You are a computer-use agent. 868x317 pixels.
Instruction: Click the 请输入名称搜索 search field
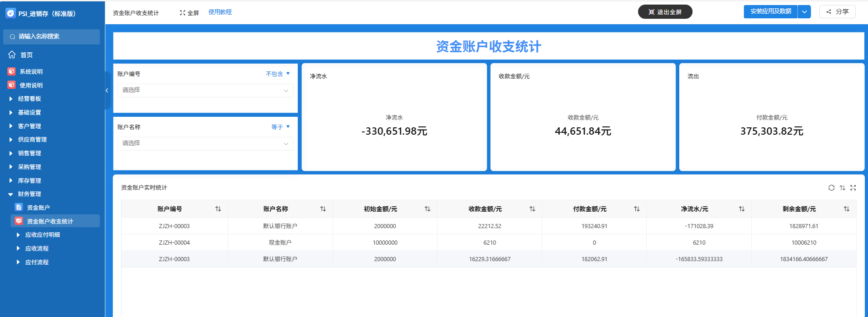[x=52, y=37]
